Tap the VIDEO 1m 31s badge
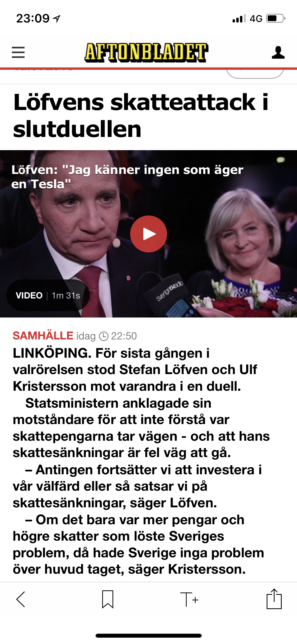This screenshot has width=297, height=644. [48, 295]
